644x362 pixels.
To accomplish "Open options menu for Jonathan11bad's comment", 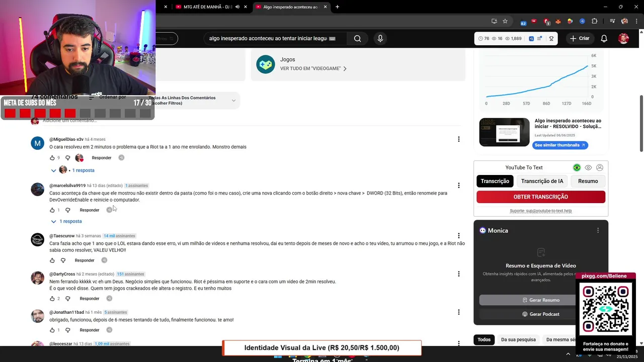I will (458, 312).
